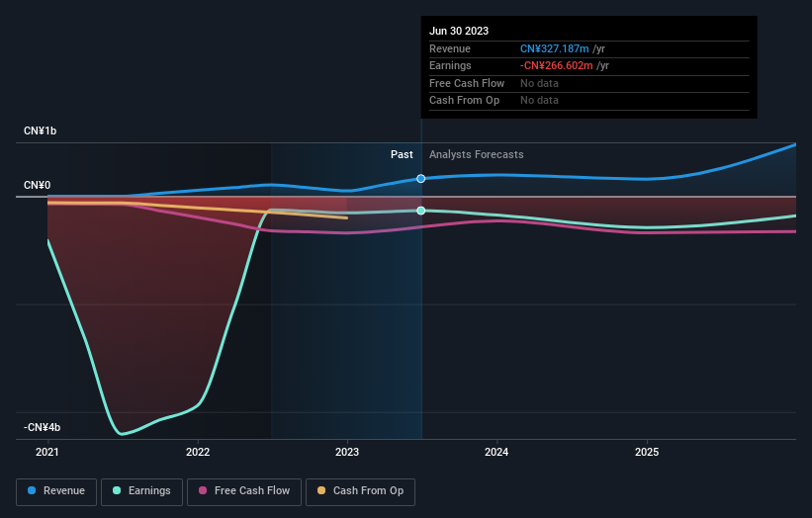Click the tooltip Cash From Op row label
Screen dimensions: 812x518
tap(465, 101)
